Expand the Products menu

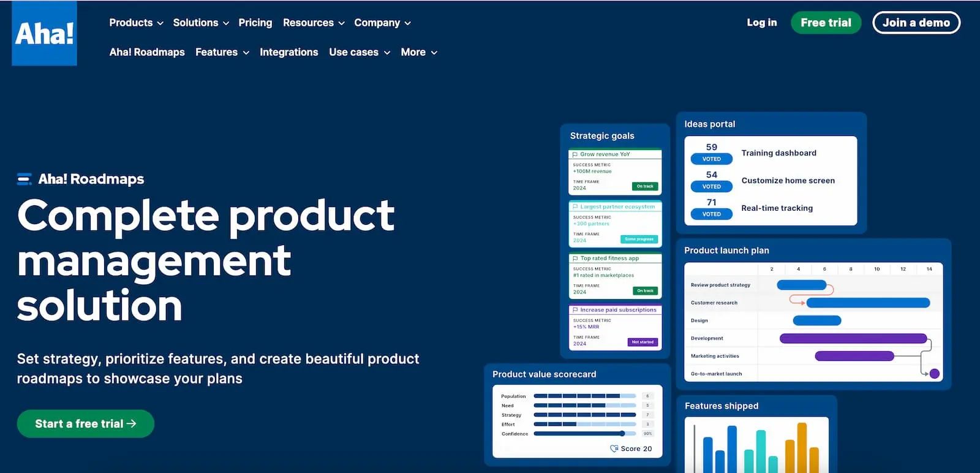point(136,23)
